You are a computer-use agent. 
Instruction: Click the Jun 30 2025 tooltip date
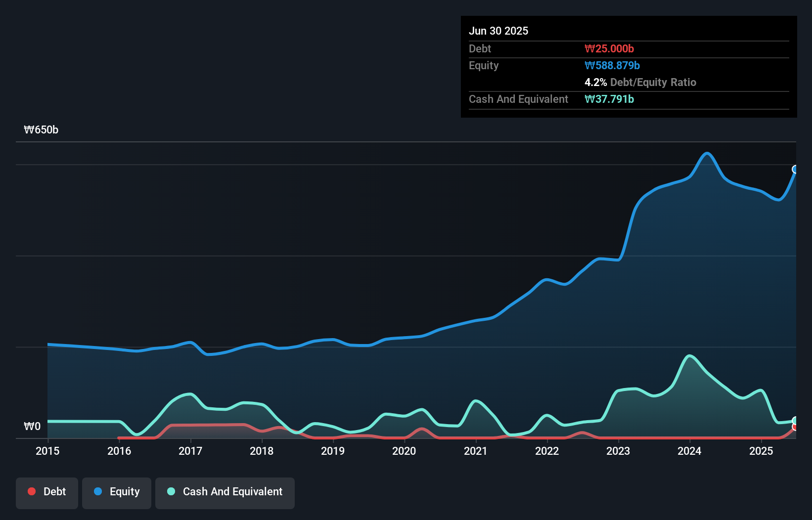pos(498,31)
